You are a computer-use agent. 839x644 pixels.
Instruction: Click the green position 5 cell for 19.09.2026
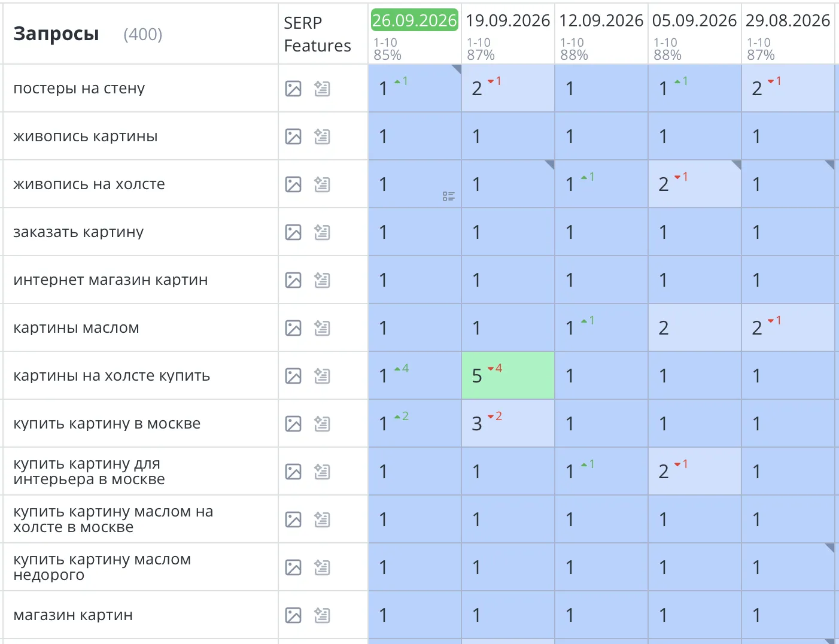click(508, 375)
